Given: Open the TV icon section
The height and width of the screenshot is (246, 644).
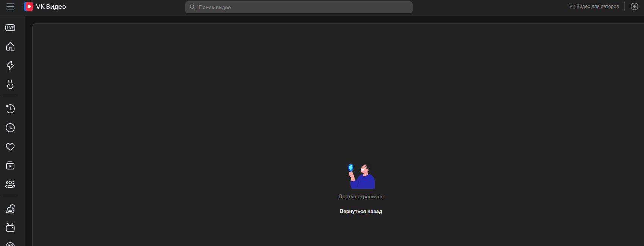Looking at the screenshot, I should click(x=10, y=227).
